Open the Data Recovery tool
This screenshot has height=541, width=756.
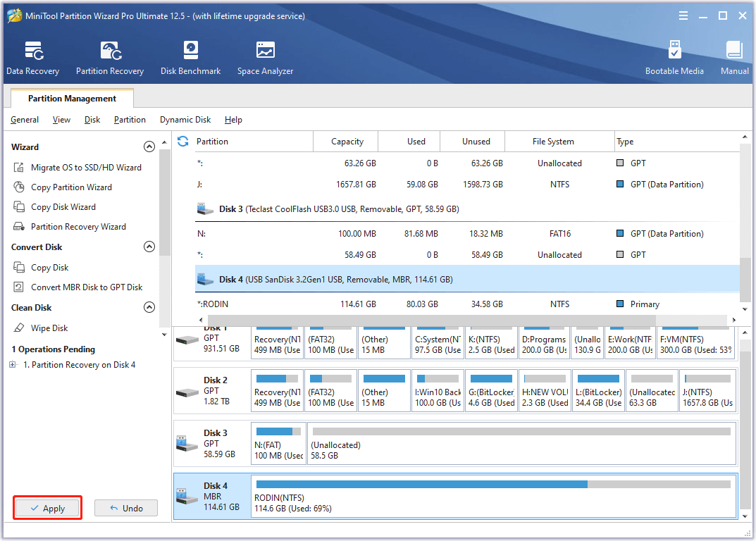point(33,58)
